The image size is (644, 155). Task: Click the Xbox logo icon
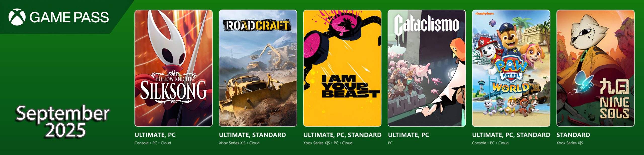pyautogui.click(x=17, y=17)
